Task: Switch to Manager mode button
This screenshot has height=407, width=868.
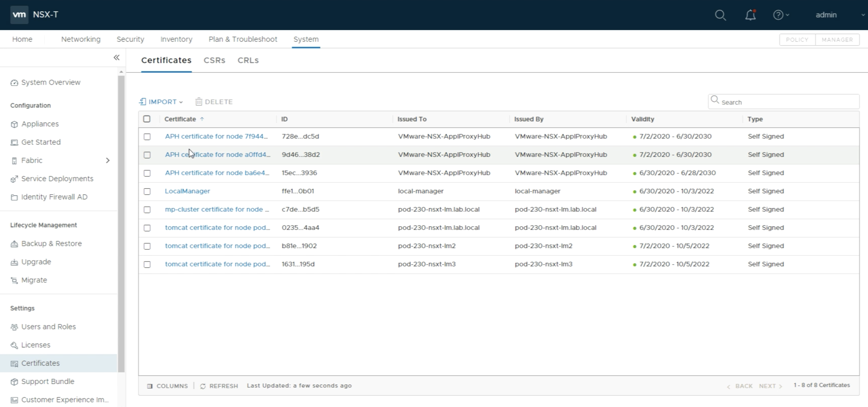Action: 837,40
